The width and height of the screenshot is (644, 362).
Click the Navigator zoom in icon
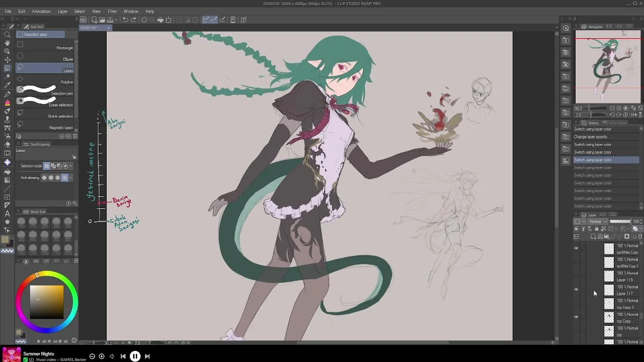619,108
